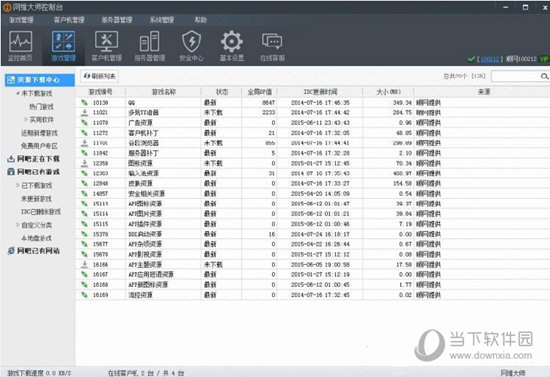Select the 安全相关资源 row name
The height and width of the screenshot is (377, 550).
[x=146, y=194]
